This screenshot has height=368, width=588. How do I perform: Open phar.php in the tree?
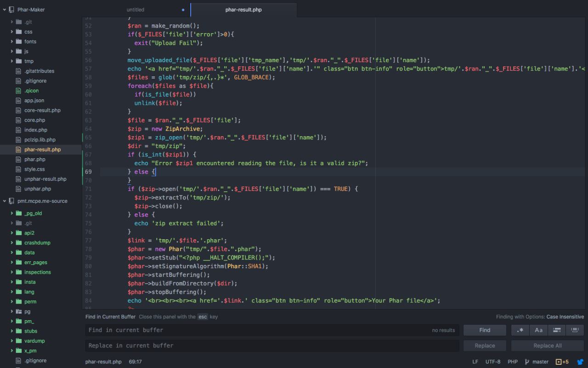[x=35, y=159]
